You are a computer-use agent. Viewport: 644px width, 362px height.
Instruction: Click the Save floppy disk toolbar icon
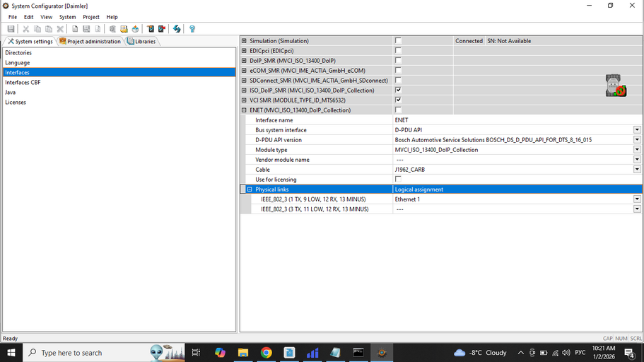(x=11, y=29)
